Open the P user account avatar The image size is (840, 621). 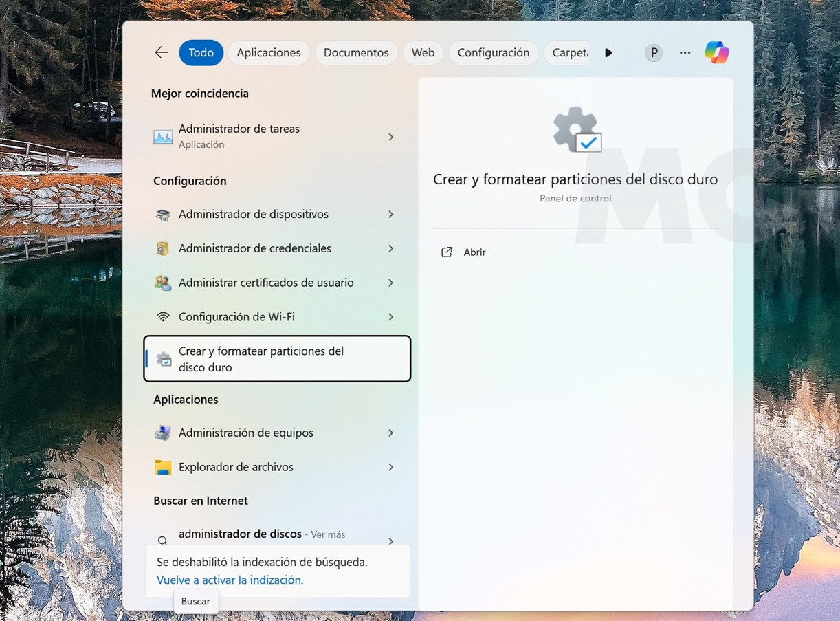(x=654, y=53)
